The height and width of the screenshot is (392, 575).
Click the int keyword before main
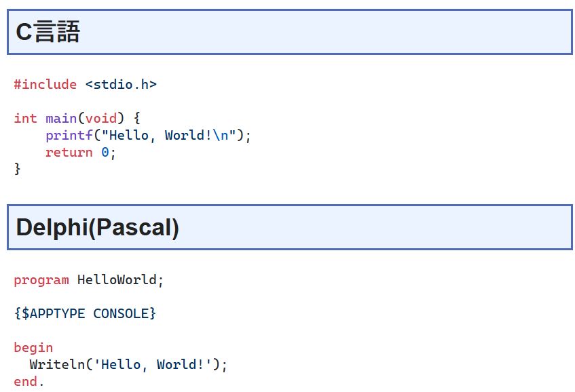pos(26,118)
